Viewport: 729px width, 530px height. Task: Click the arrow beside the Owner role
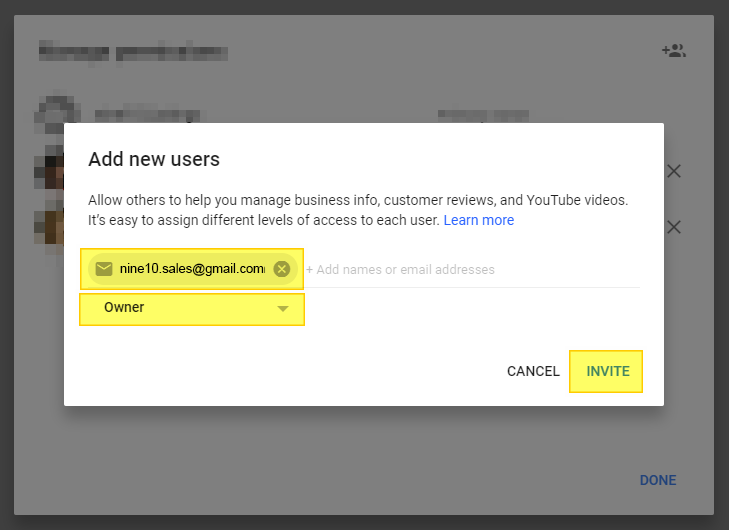(x=283, y=309)
